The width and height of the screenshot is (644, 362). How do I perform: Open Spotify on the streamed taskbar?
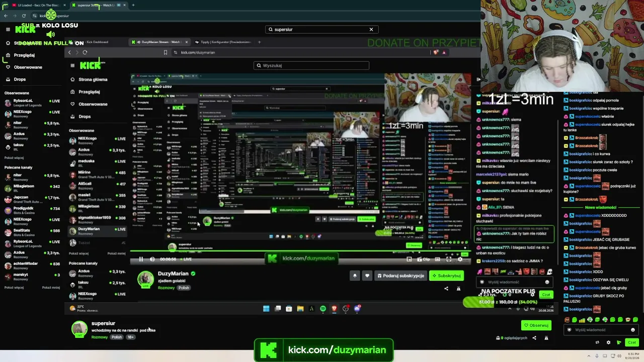(323, 308)
